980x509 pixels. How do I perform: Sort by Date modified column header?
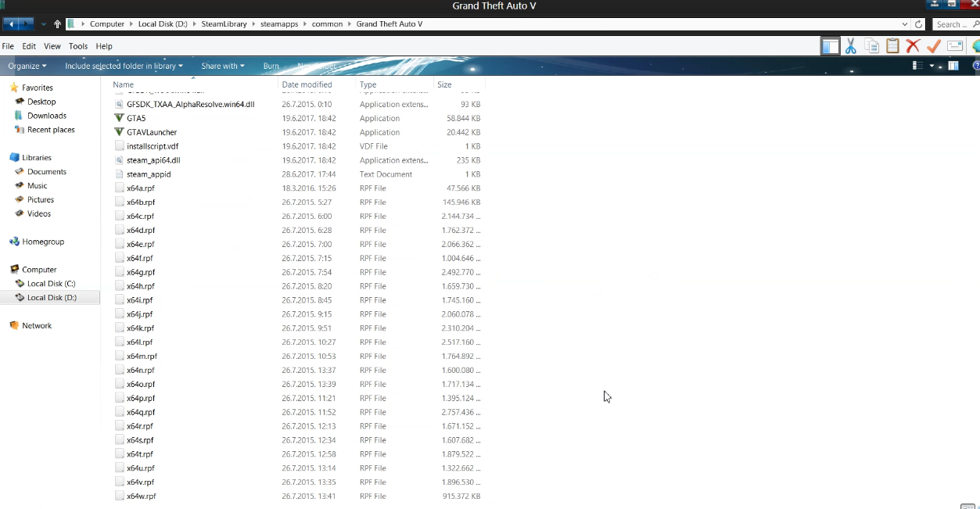[x=317, y=84]
